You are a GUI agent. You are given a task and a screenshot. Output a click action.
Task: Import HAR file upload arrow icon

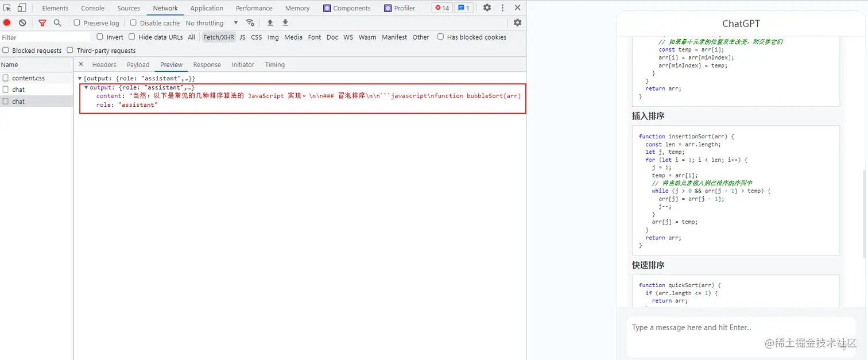(x=270, y=23)
